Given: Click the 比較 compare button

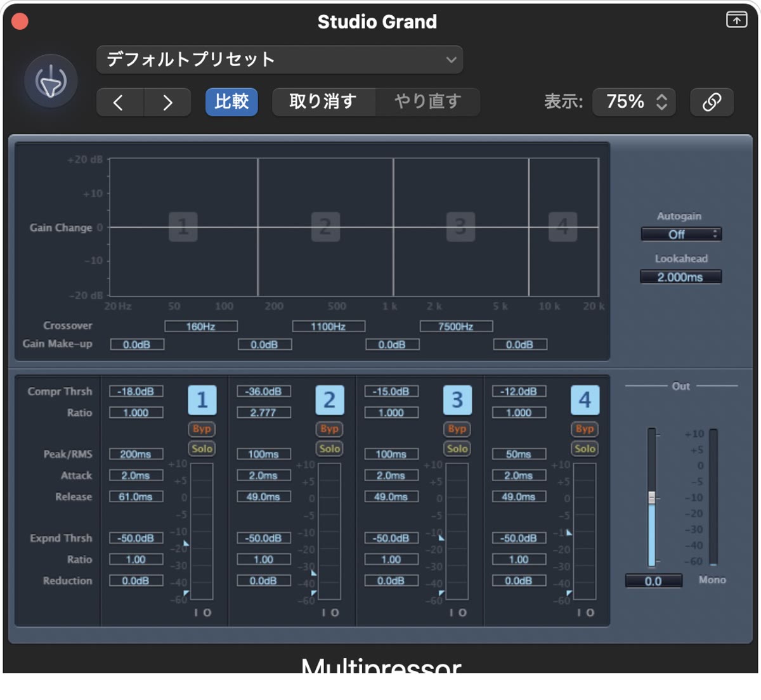Looking at the screenshot, I should pyautogui.click(x=231, y=102).
